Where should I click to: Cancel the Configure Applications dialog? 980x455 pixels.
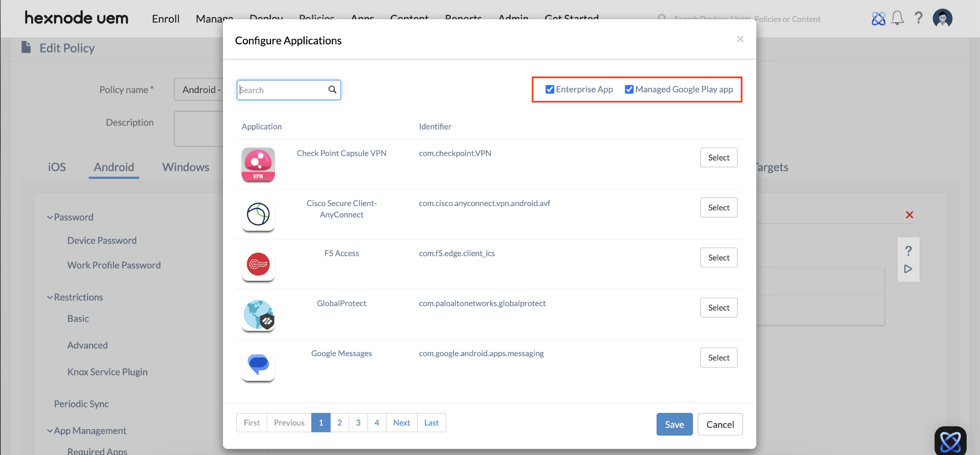720,424
